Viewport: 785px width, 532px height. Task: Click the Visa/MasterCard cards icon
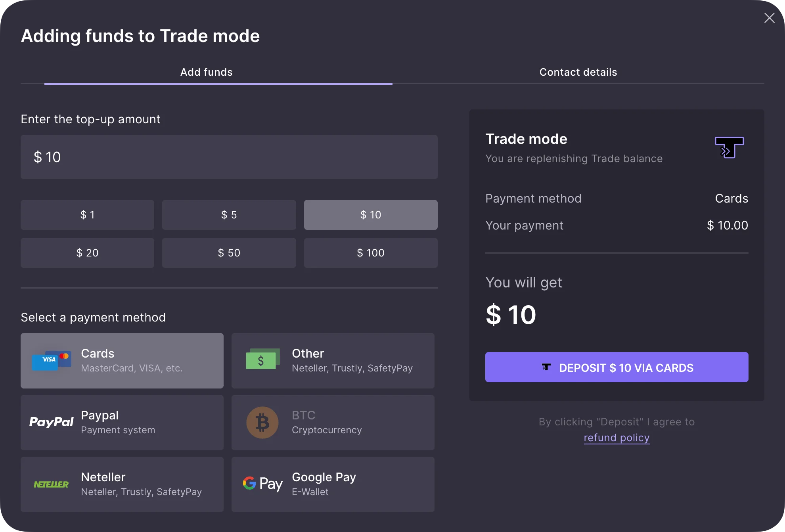pos(52,360)
